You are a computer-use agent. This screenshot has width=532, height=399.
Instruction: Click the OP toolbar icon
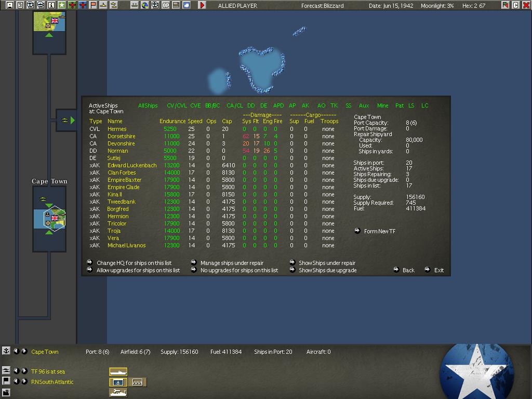click(x=166, y=5)
